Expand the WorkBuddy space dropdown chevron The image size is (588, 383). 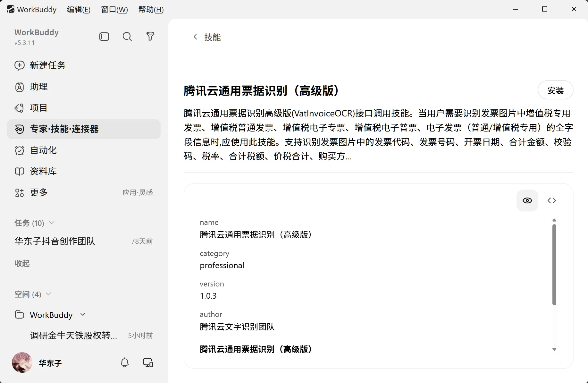(x=83, y=314)
